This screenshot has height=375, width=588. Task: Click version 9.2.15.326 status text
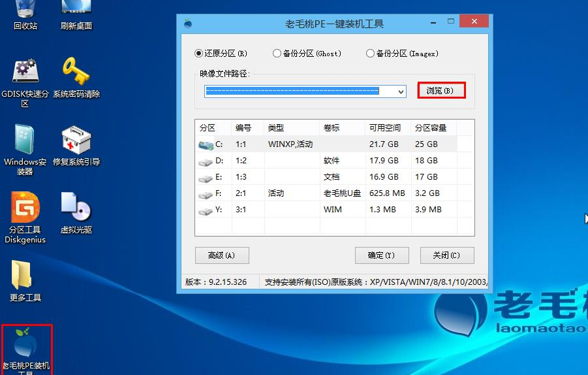pos(216,282)
